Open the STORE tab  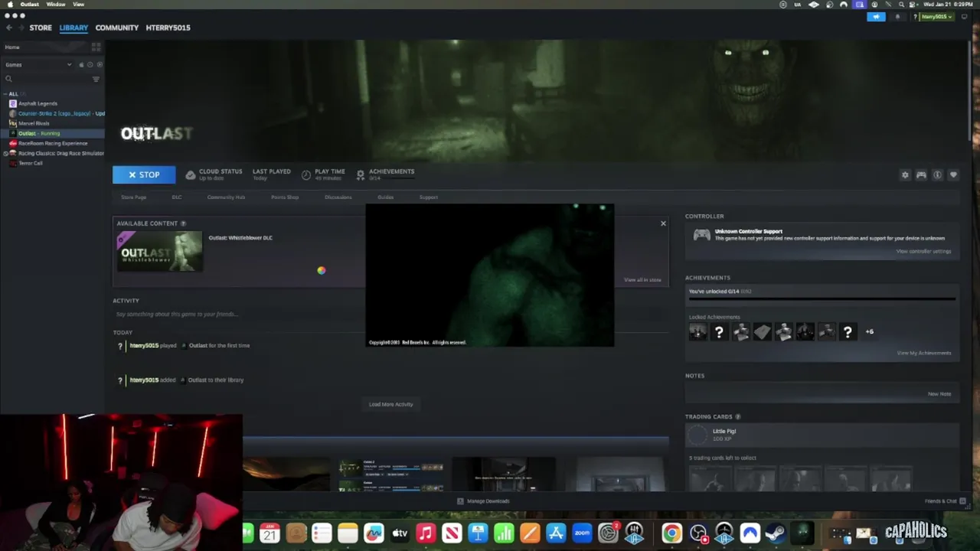coord(41,28)
